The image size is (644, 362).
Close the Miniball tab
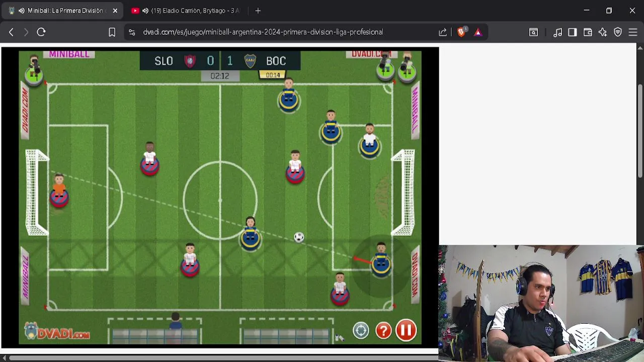[115, 11]
